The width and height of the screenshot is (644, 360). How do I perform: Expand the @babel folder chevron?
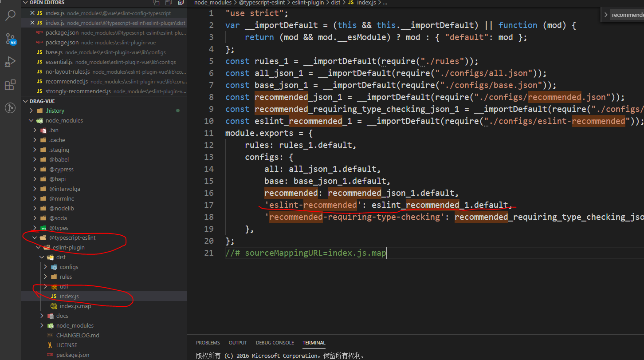35,159
